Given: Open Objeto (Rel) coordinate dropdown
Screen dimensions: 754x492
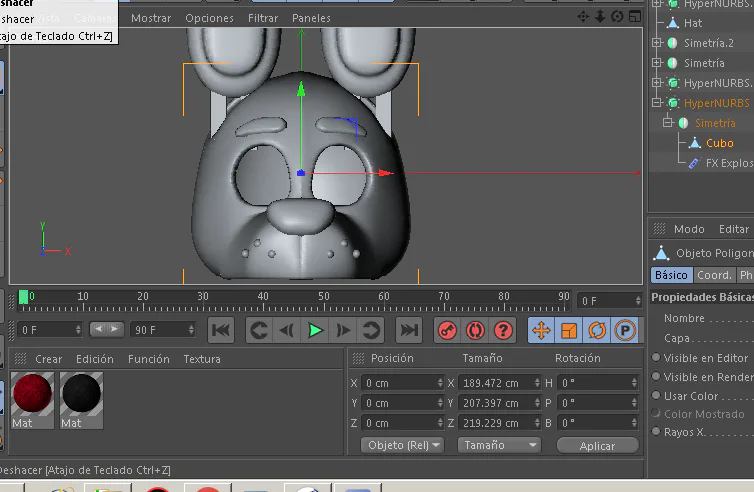Looking at the screenshot, I should [x=402, y=445].
